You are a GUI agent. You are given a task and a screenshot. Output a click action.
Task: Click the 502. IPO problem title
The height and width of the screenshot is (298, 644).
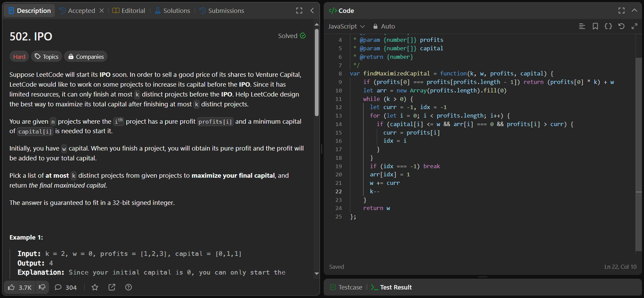pos(31,37)
